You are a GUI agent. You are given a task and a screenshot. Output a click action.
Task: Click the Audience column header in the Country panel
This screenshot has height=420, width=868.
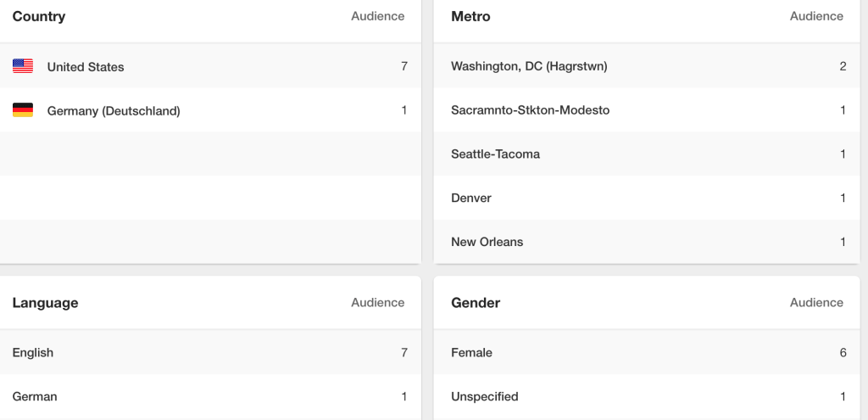[377, 17]
